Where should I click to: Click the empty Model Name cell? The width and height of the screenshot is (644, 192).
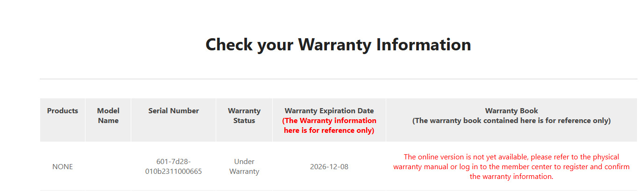108,167
